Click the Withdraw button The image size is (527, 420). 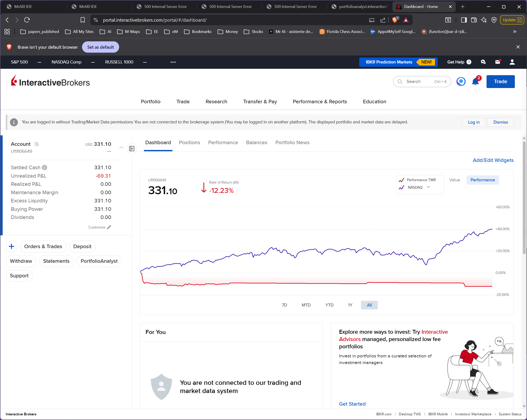click(21, 261)
